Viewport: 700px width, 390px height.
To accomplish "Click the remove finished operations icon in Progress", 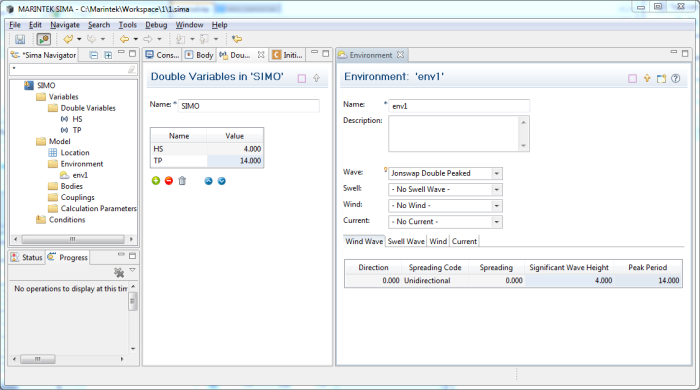I will click(119, 272).
